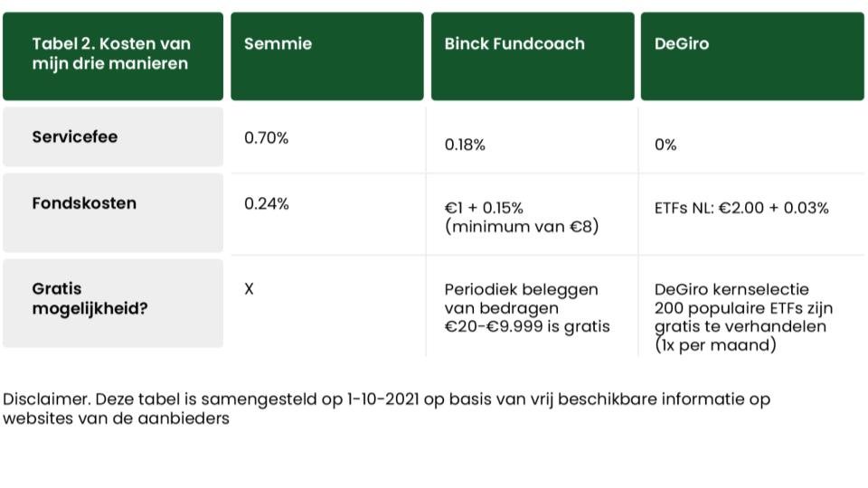This screenshot has height=488, width=868.
Task: Click the Disclaimer text below the table
Action: click(x=386, y=408)
